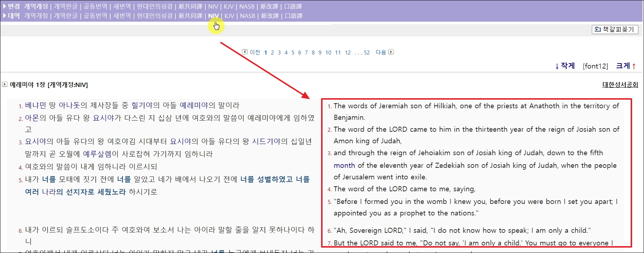Click the 이전 previous-page arrow icon
The image size is (644, 253).
pos(245,52)
